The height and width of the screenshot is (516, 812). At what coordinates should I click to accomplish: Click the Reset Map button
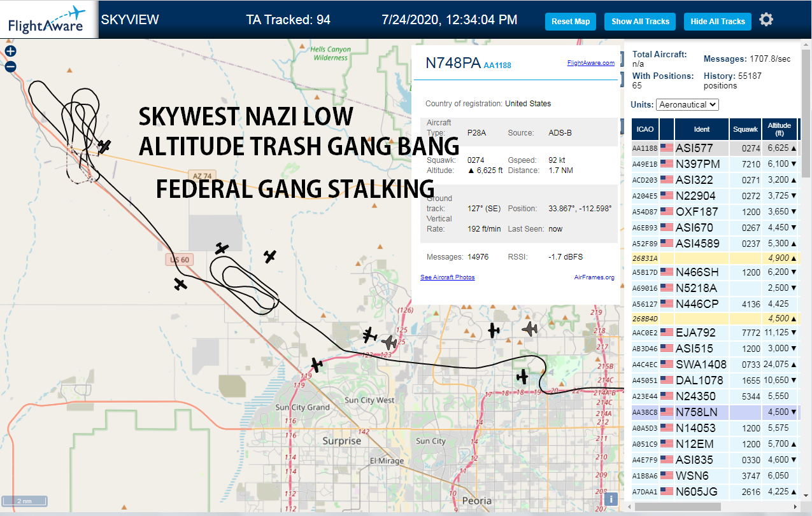pos(571,22)
